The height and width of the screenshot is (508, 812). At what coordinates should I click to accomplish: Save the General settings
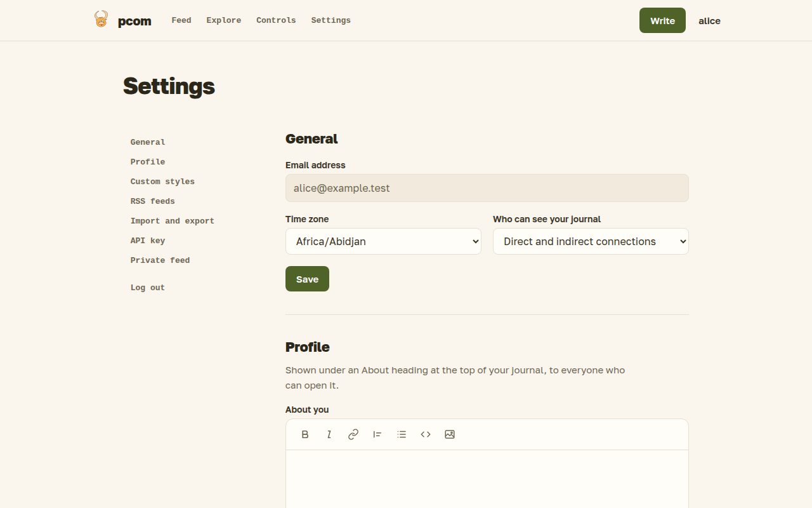[307, 279]
